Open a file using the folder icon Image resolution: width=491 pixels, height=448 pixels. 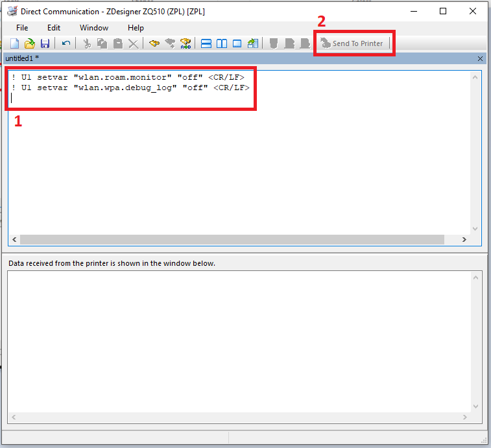coord(30,43)
